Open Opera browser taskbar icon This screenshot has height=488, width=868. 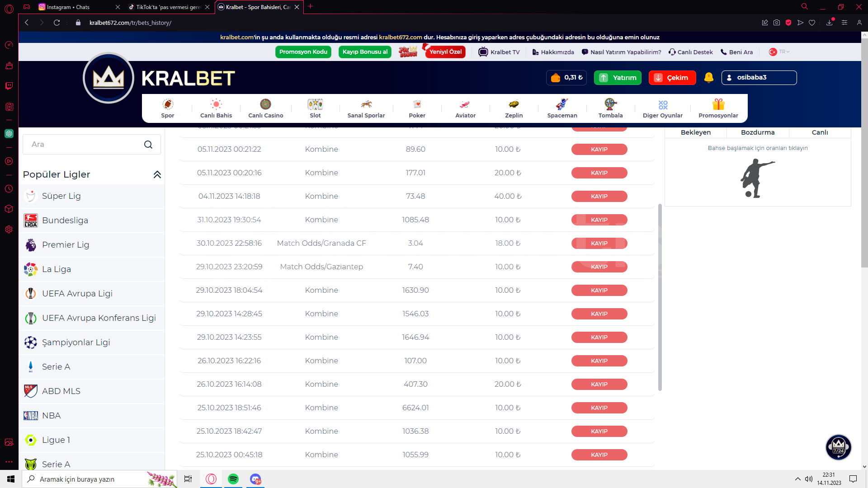211,479
